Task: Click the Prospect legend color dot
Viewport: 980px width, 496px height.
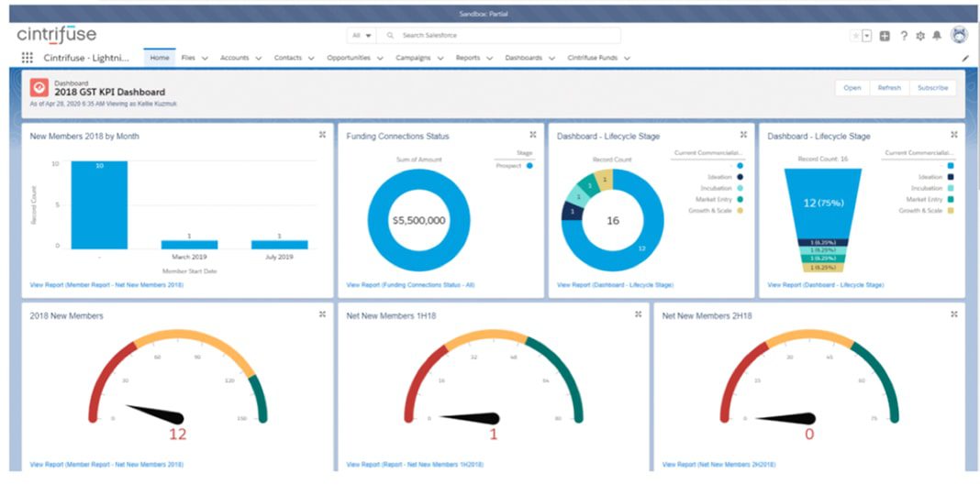Action: click(x=529, y=166)
